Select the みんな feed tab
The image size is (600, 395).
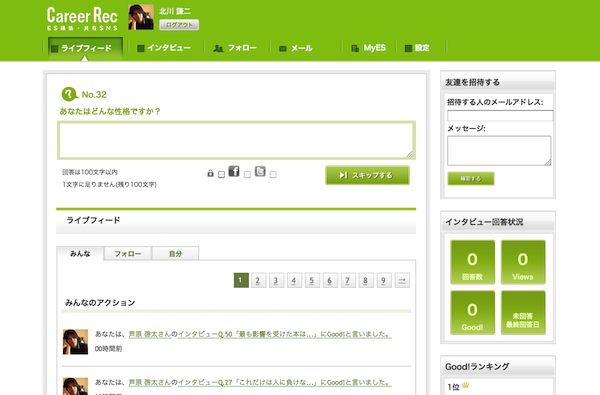pyautogui.click(x=80, y=253)
